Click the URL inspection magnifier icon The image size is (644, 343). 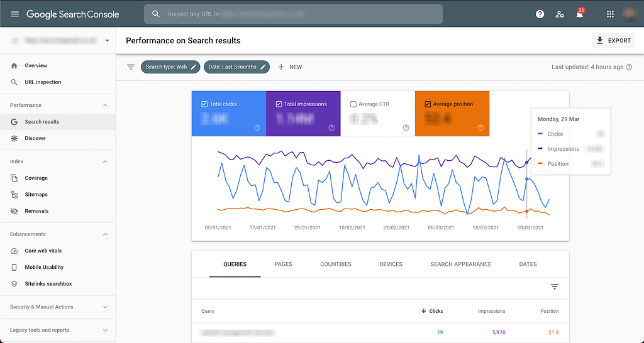[14, 82]
